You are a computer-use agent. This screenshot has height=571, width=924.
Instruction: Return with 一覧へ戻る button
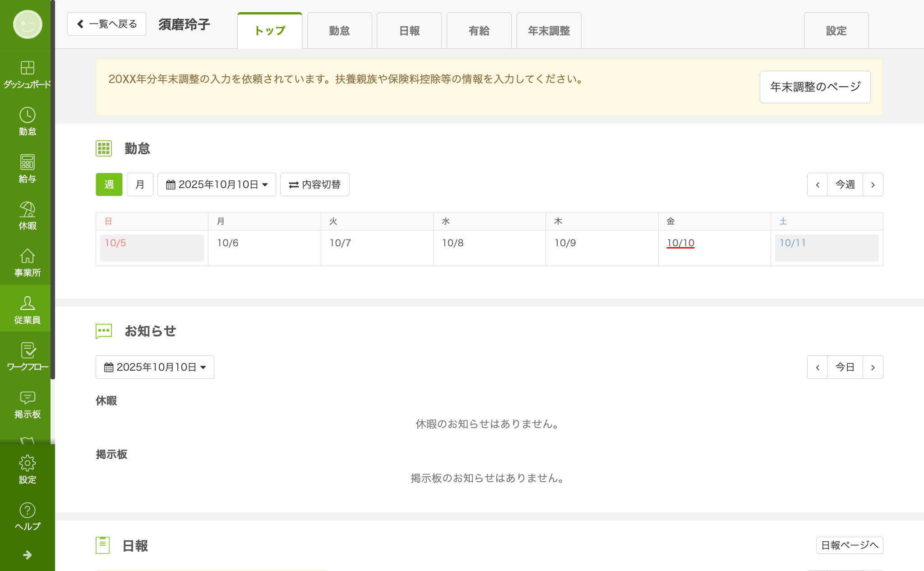(106, 24)
